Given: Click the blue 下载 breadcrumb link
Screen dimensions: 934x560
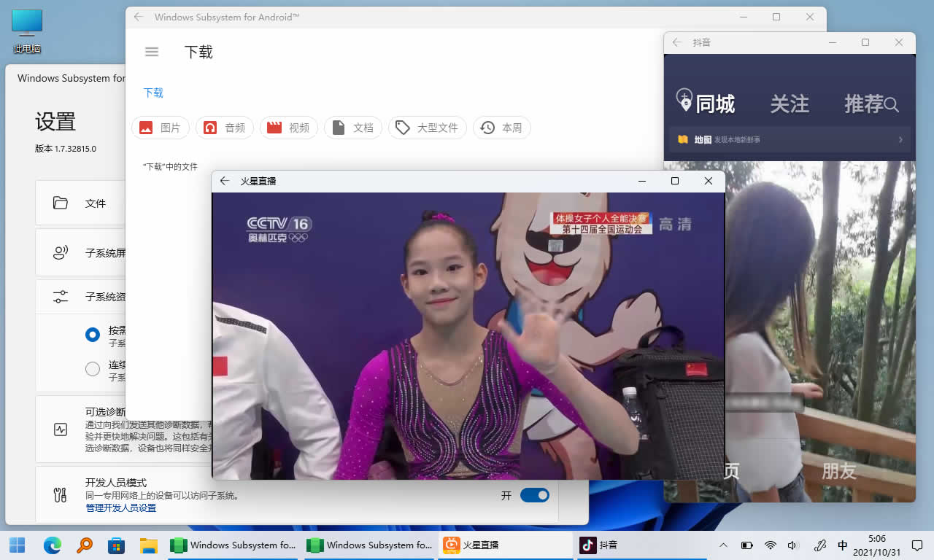Looking at the screenshot, I should coord(153,93).
